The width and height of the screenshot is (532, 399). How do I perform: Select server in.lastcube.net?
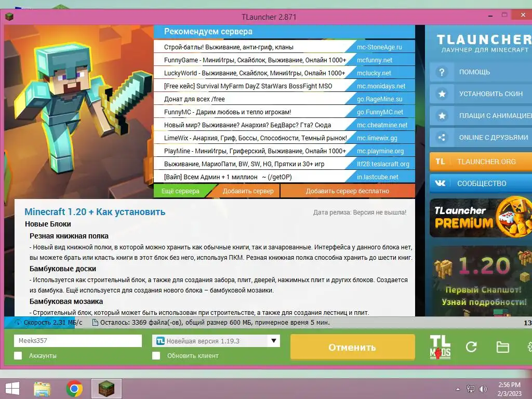378,177
